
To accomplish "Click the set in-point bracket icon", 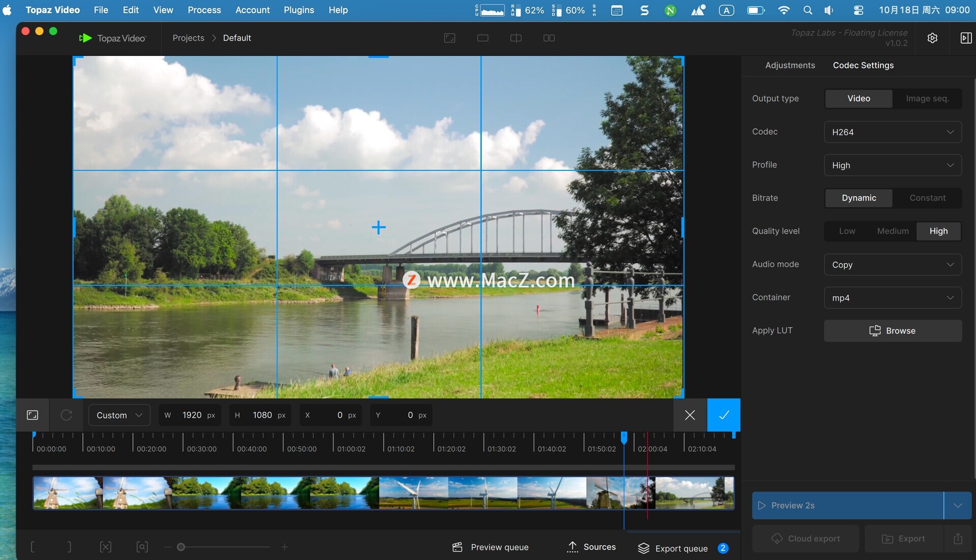I will pyautogui.click(x=33, y=547).
